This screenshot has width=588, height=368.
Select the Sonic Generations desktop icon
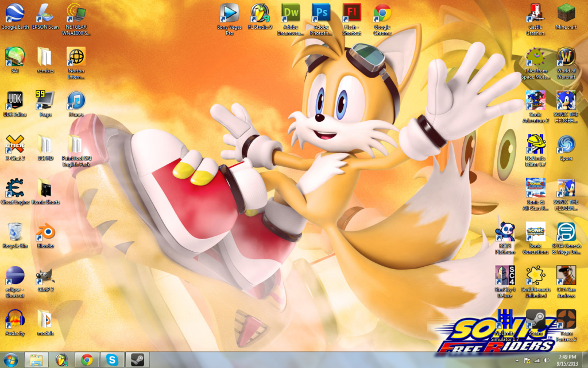536,239
